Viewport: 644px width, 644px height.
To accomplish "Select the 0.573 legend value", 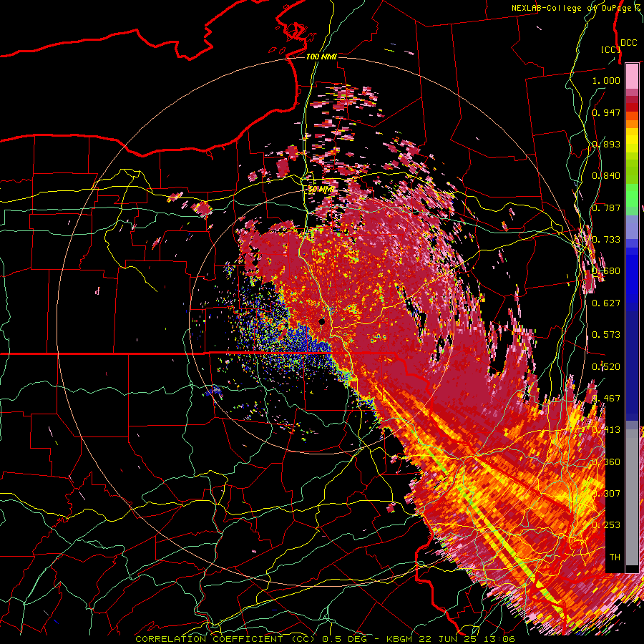I will point(606,335).
